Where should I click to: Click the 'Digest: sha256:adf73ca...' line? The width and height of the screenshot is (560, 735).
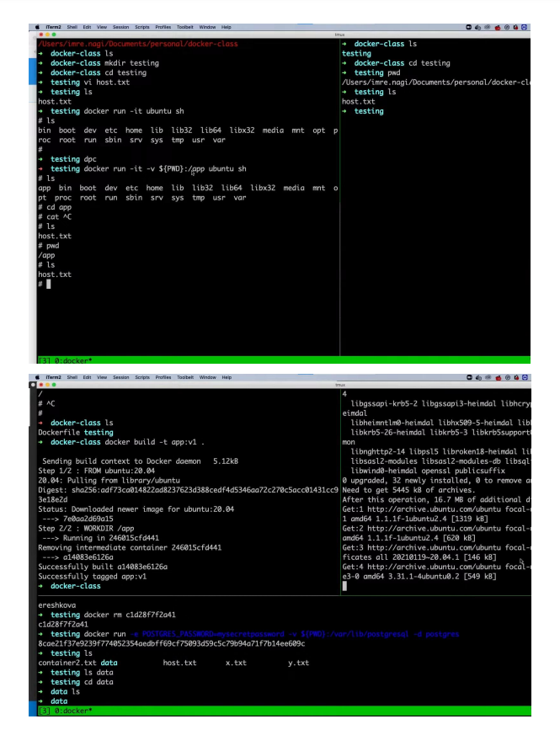[188, 490]
